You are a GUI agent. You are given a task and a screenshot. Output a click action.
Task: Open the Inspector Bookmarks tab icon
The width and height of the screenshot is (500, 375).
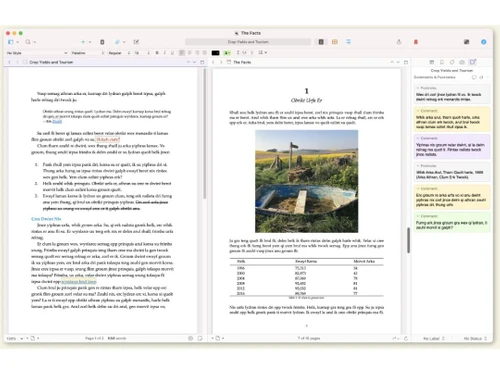point(442,62)
